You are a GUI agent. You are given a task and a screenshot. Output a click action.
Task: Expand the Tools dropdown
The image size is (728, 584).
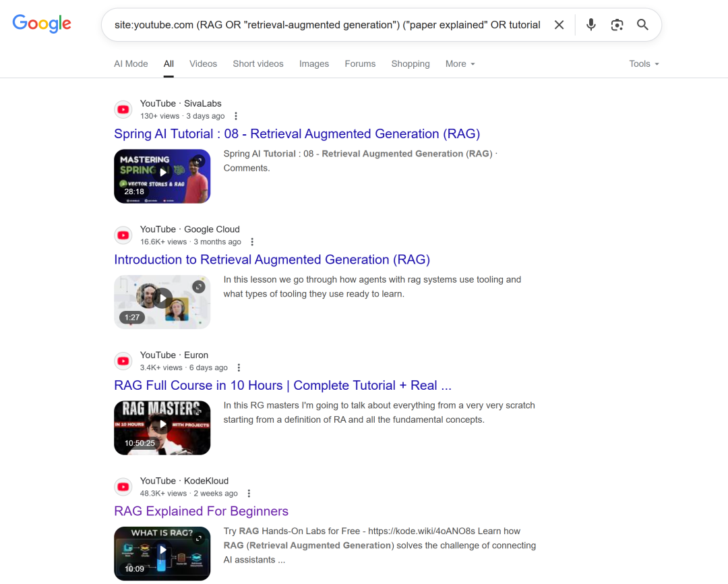644,63
